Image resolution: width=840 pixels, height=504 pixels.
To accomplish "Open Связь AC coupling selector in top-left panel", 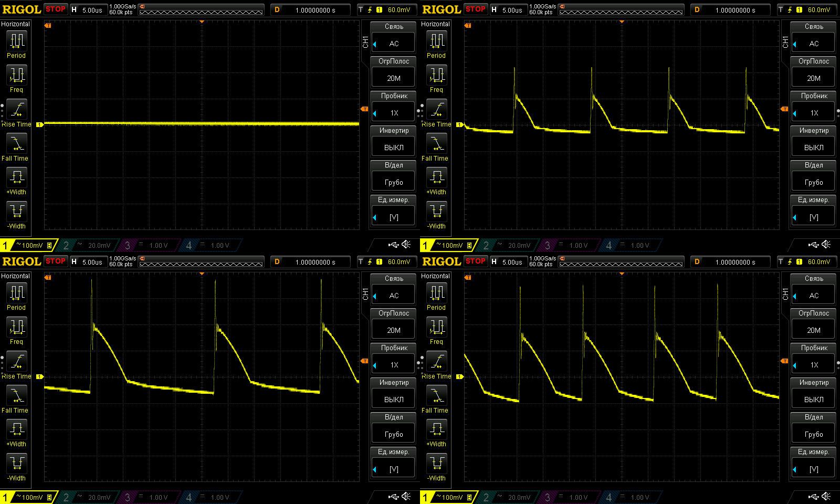I will 394,44.
